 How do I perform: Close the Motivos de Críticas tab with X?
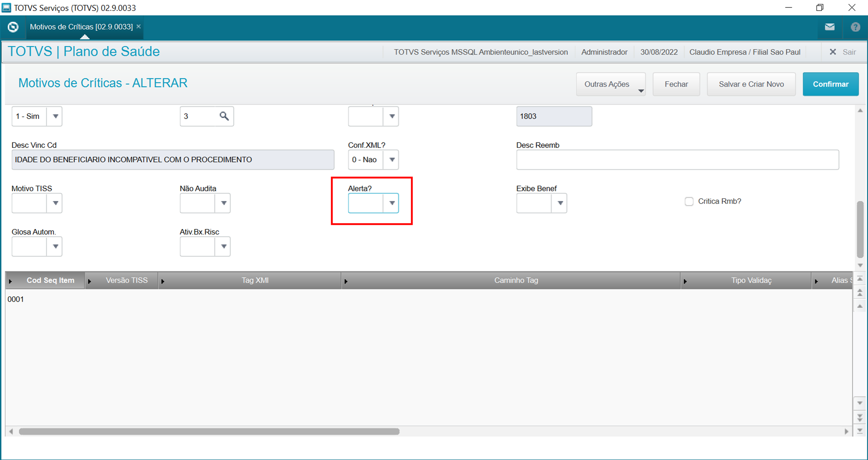coord(139,26)
